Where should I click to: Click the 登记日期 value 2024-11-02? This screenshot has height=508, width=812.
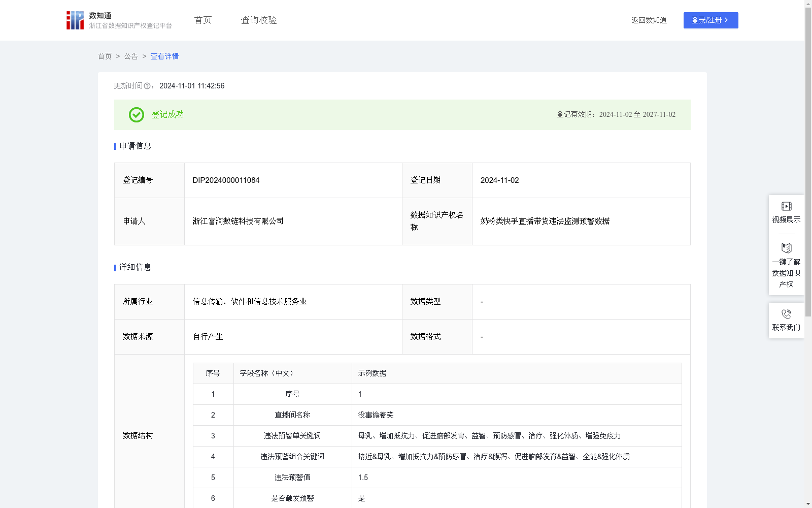tap(499, 180)
